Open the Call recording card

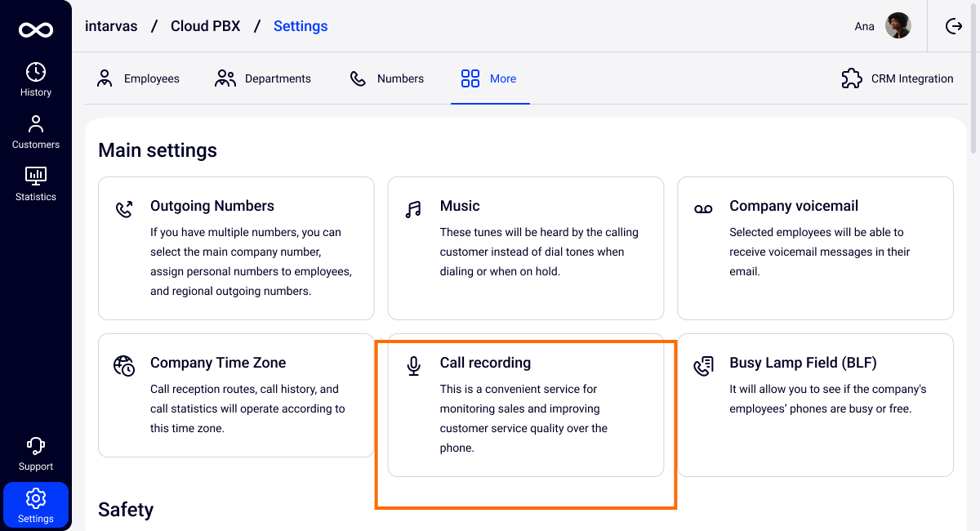tap(525, 404)
